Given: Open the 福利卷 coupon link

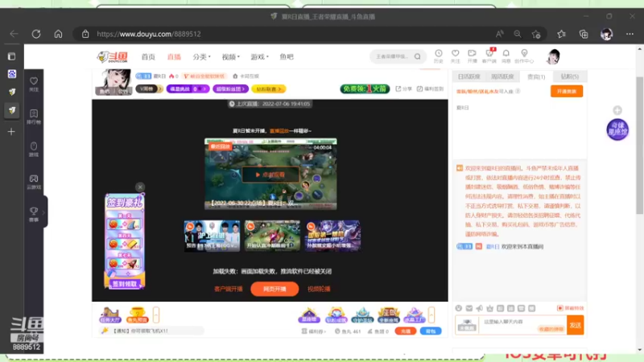Looking at the screenshot, I should point(314,331).
